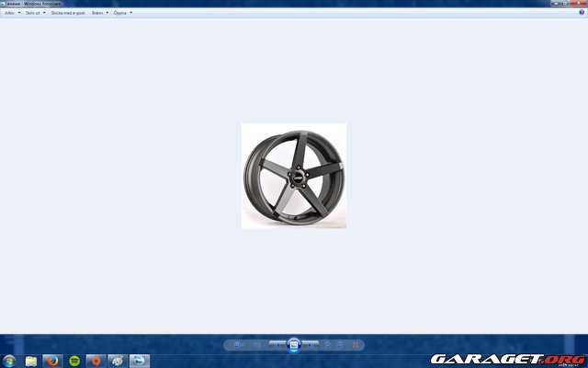The height and width of the screenshot is (368, 588).
Task: Expand the Öppna dropdown arrow
Action: [x=130, y=13]
